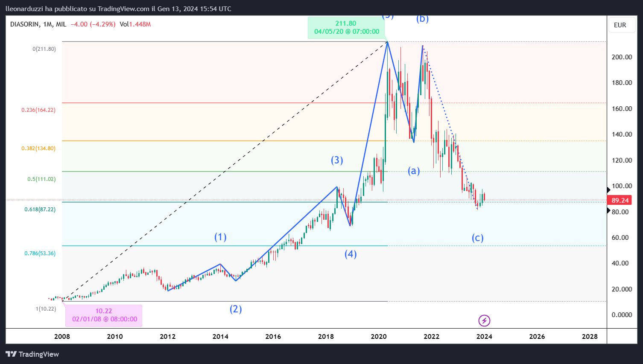Select the 0.236(164.22) Fibonacci level label
The width and height of the screenshot is (643, 364).
tap(38, 110)
